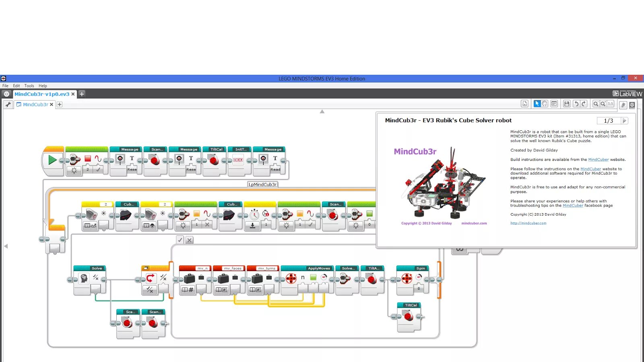Select the first Cub... block in loop
Viewport: 644px width, 362px height.
coord(127,216)
